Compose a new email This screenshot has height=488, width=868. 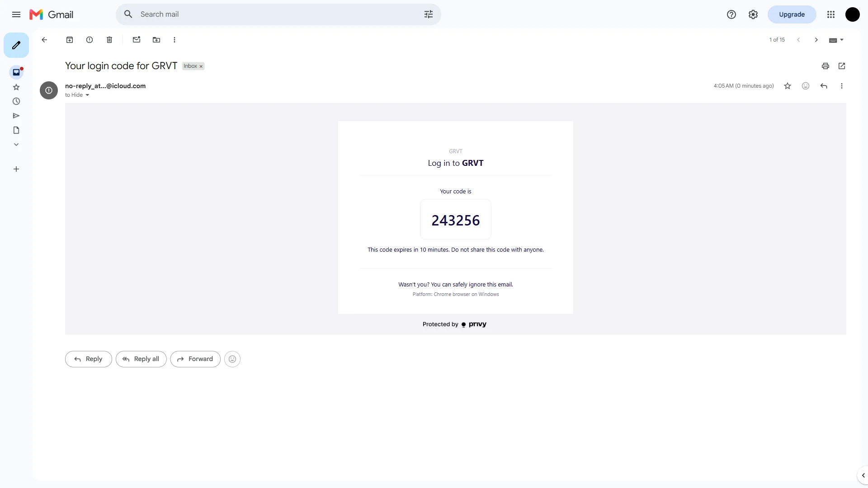click(x=16, y=45)
